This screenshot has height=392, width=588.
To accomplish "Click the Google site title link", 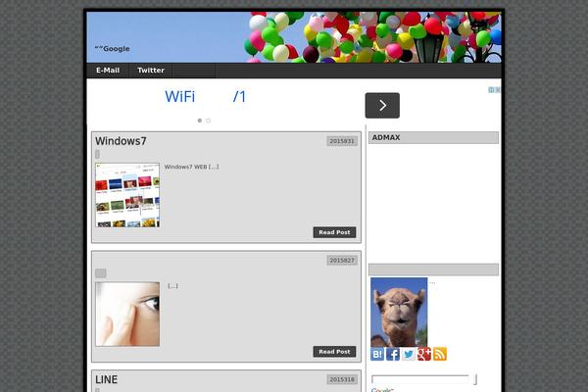I will pos(112,48).
